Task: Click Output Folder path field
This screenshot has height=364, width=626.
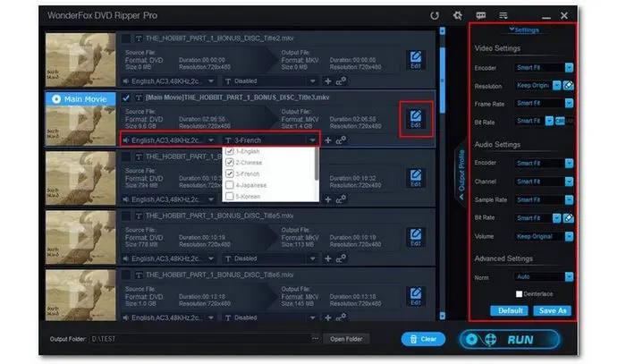Action: point(200,339)
